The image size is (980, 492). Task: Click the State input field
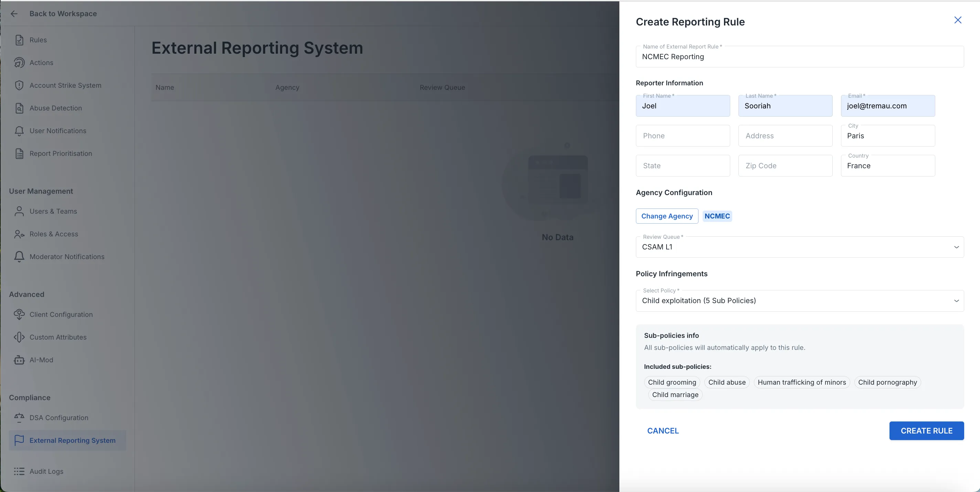pos(682,165)
